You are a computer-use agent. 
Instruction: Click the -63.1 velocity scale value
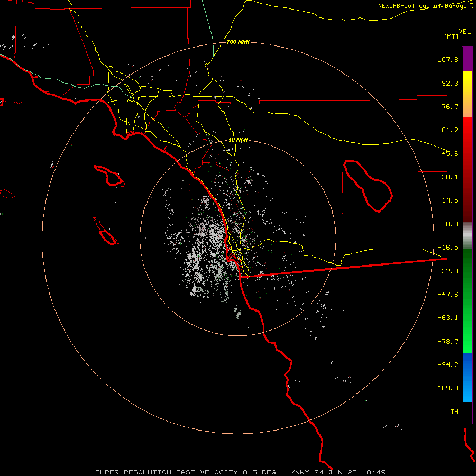coord(448,318)
